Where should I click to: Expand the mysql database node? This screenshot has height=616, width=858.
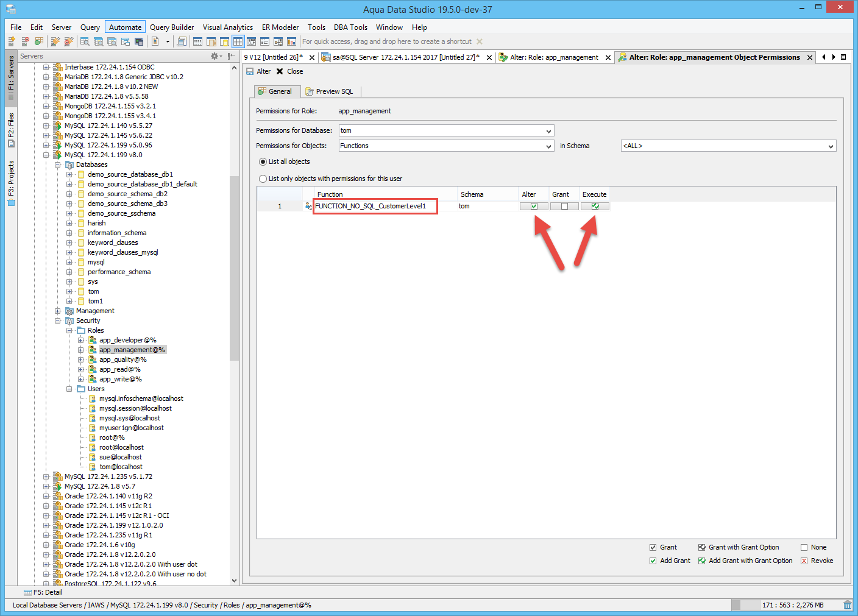69,262
